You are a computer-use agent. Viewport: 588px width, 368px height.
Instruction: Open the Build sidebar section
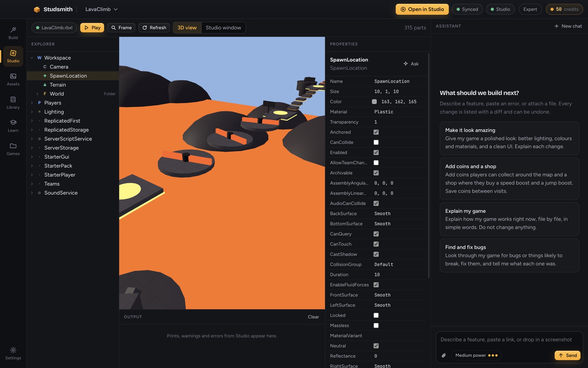coord(13,33)
